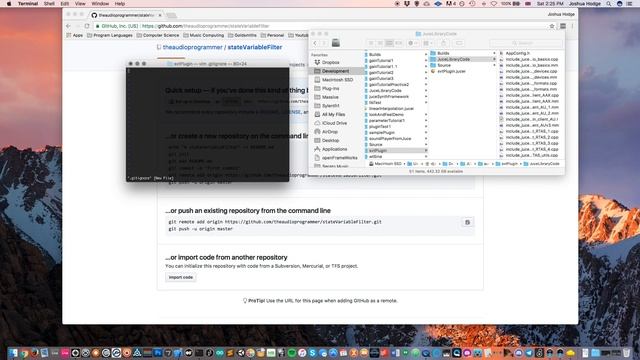640x360 pixels.
Task: Copy the push existing repository commands
Action: click(467, 222)
